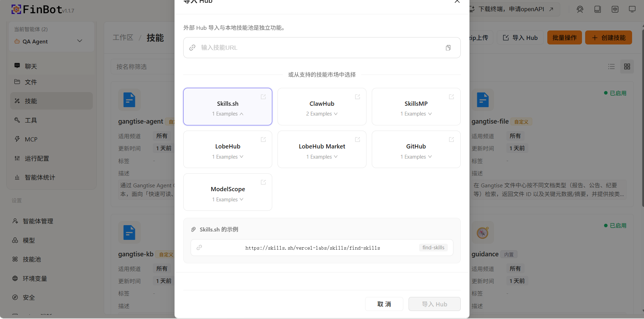Click the language switch icon in header
The height and width of the screenshot is (319, 644).
coord(615,9)
